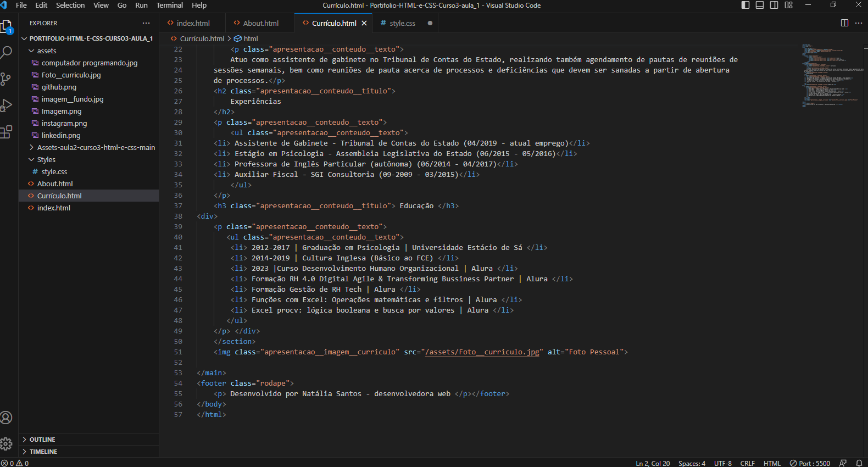Open Customize Layout button
Viewport: 868px width, 467px height.
click(788, 5)
